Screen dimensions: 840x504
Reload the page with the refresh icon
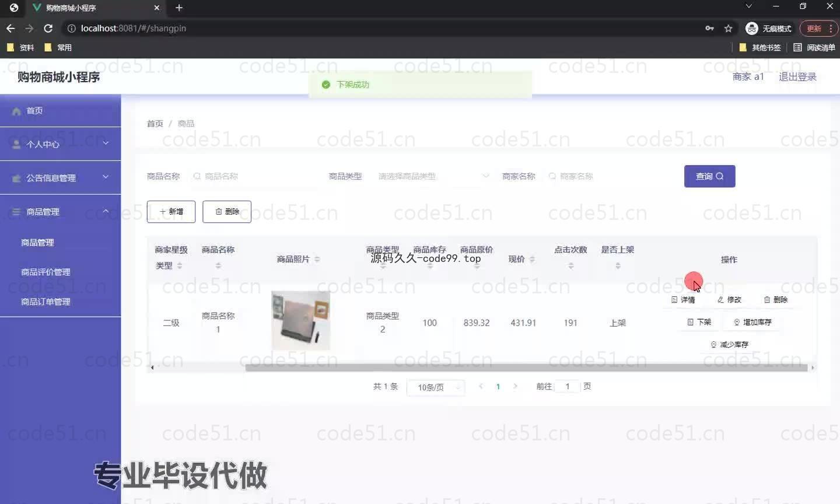pos(48,28)
